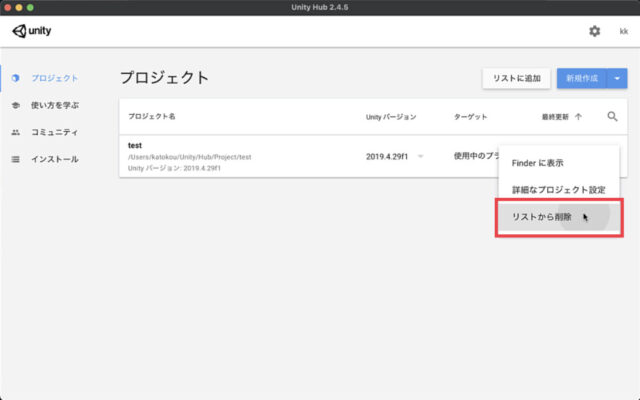Open the kk account menu
This screenshot has width=640, height=400.
click(x=624, y=31)
